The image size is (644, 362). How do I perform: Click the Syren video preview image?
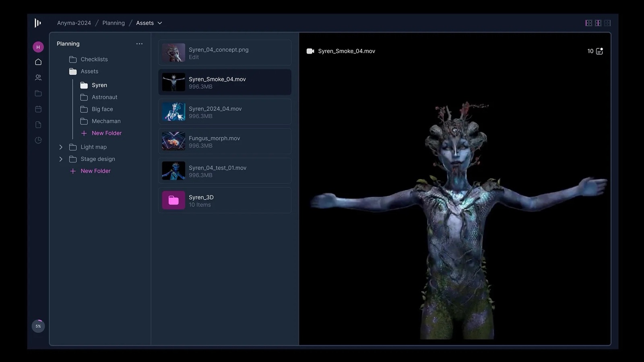click(x=458, y=220)
